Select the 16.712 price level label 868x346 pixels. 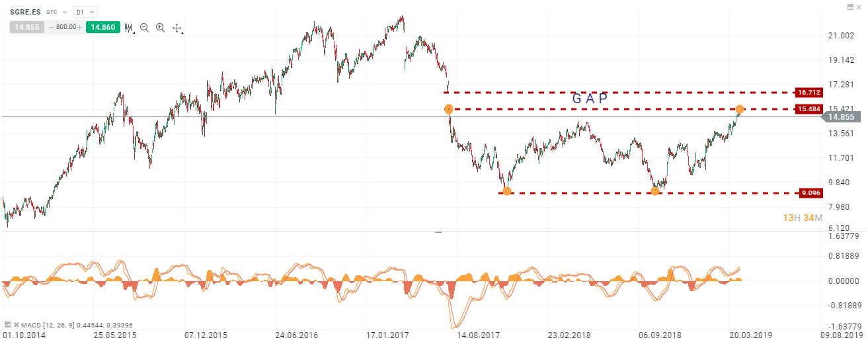tap(809, 93)
